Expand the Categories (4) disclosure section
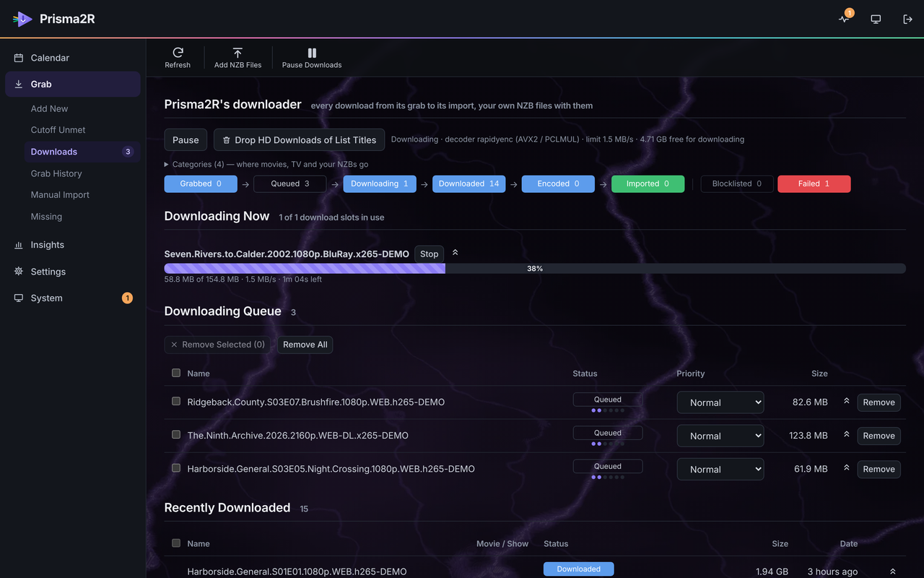Viewport: 924px width, 578px height. (266, 164)
